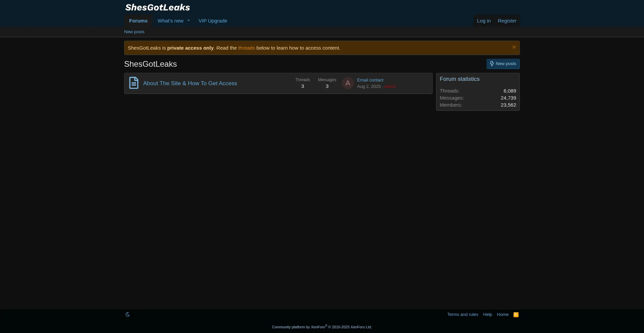
Task: Open the RSS feed icon
Action: pos(516,315)
